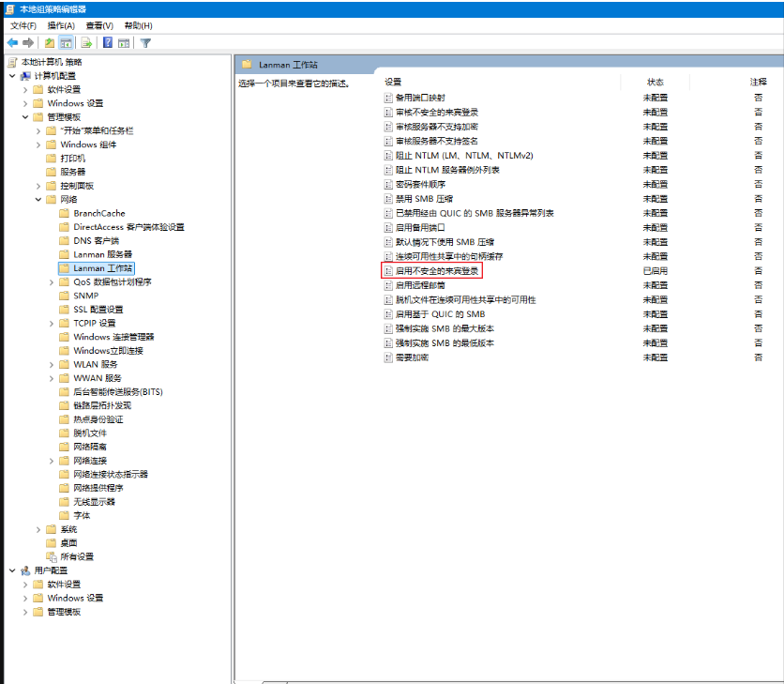Click the Up one level folder icon

click(x=49, y=42)
